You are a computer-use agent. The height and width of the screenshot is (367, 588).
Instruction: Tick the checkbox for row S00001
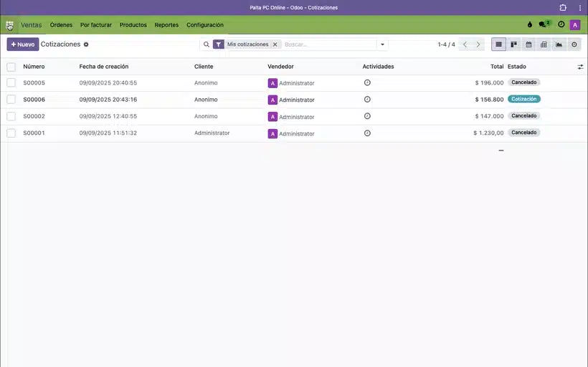coord(11,133)
